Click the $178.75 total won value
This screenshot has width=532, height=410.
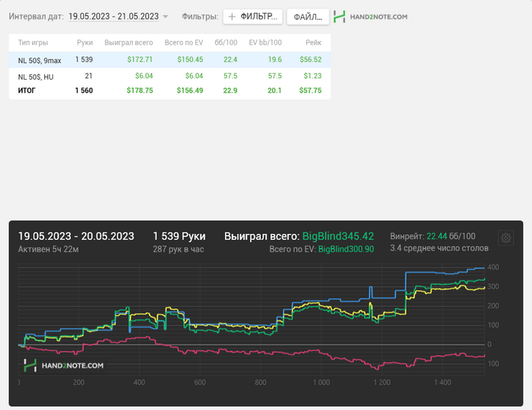tap(140, 90)
